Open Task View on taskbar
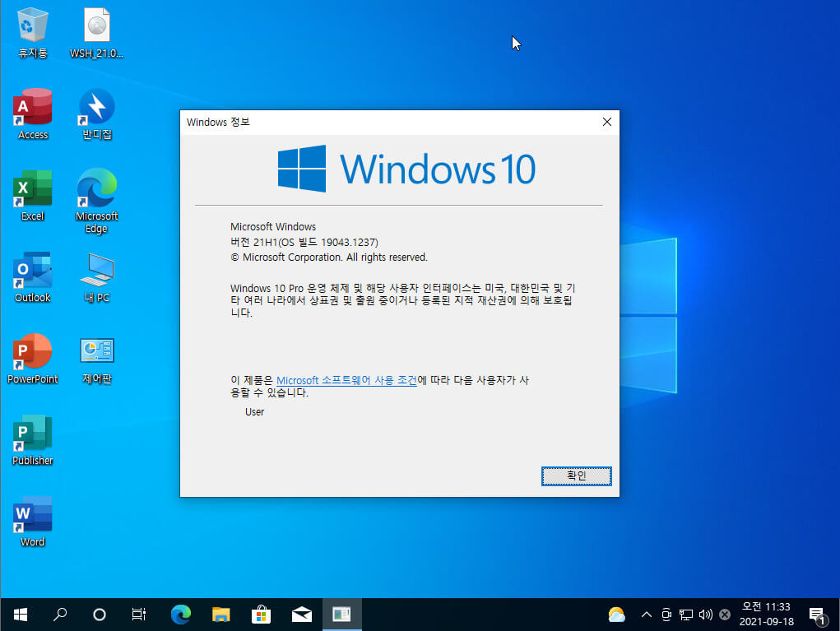 point(139,615)
